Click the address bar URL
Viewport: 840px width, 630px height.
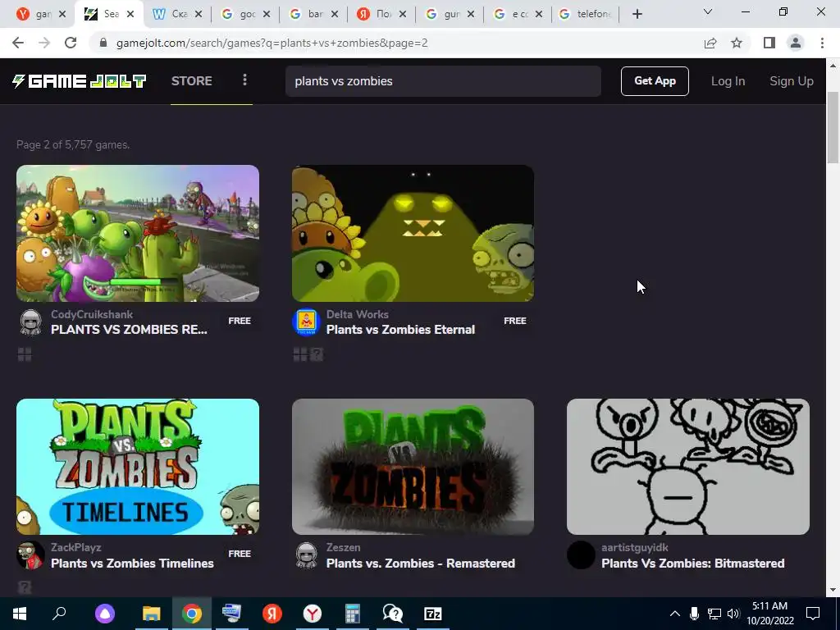pyautogui.click(x=272, y=43)
